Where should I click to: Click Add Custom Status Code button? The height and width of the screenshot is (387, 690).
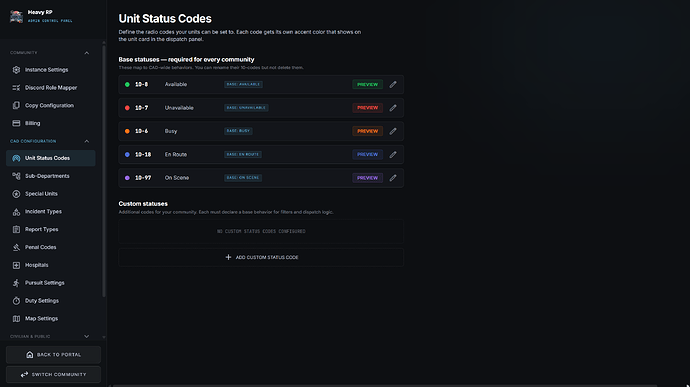261,257
